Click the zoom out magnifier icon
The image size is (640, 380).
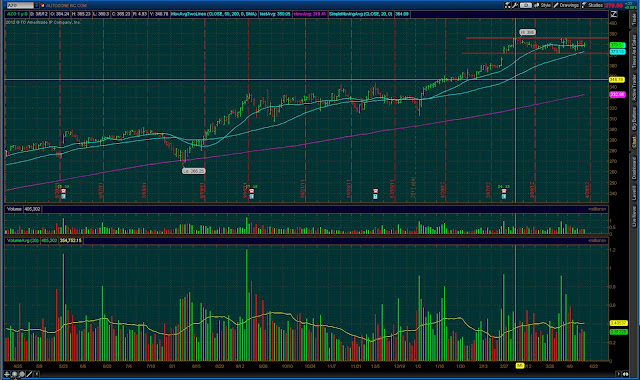(22, 374)
